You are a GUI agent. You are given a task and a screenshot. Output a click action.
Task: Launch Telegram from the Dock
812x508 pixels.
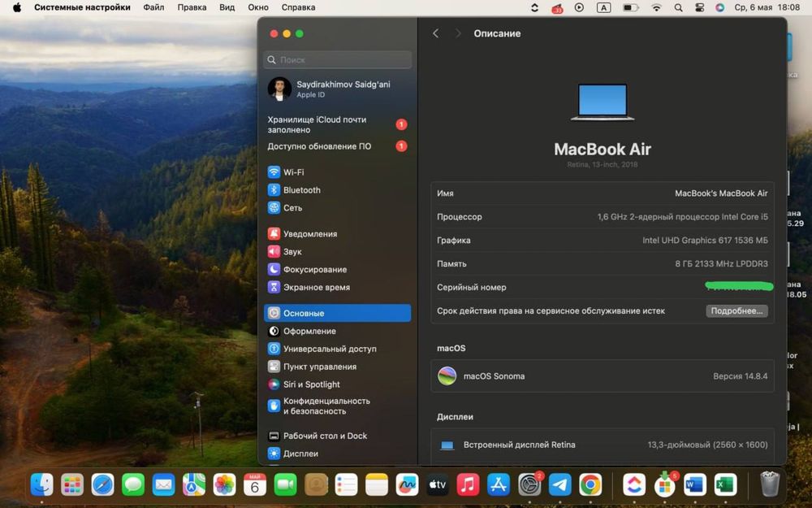click(559, 485)
